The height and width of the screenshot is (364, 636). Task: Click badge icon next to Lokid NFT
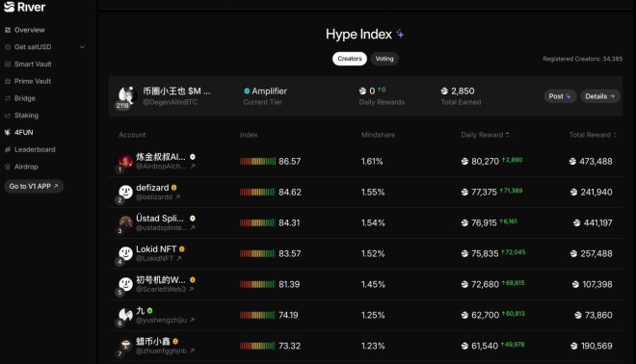coord(182,248)
